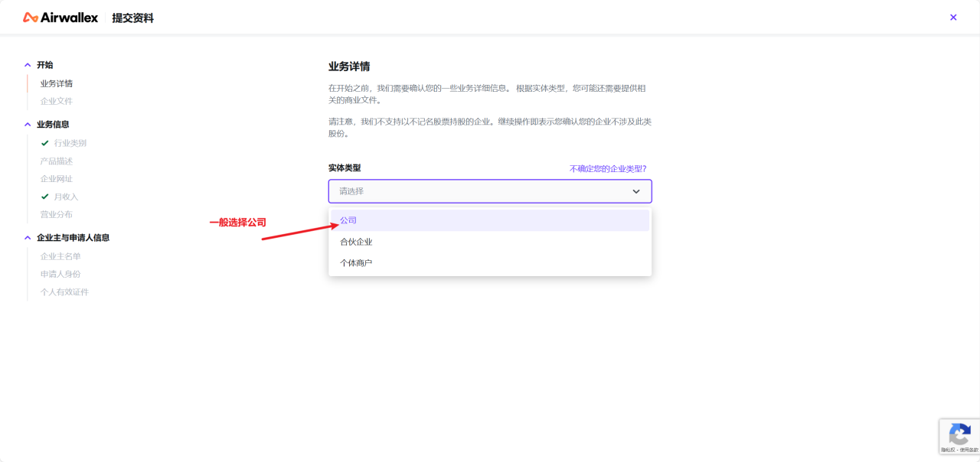The width and height of the screenshot is (980, 462).
Task: Select 合伙企业 from the dropdown list
Action: 356,242
